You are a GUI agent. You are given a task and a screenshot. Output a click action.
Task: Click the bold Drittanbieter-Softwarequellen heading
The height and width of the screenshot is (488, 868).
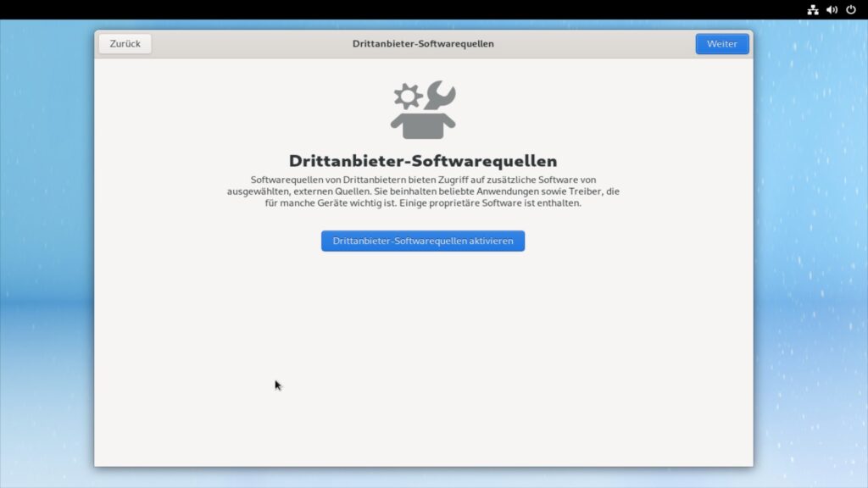click(x=423, y=161)
